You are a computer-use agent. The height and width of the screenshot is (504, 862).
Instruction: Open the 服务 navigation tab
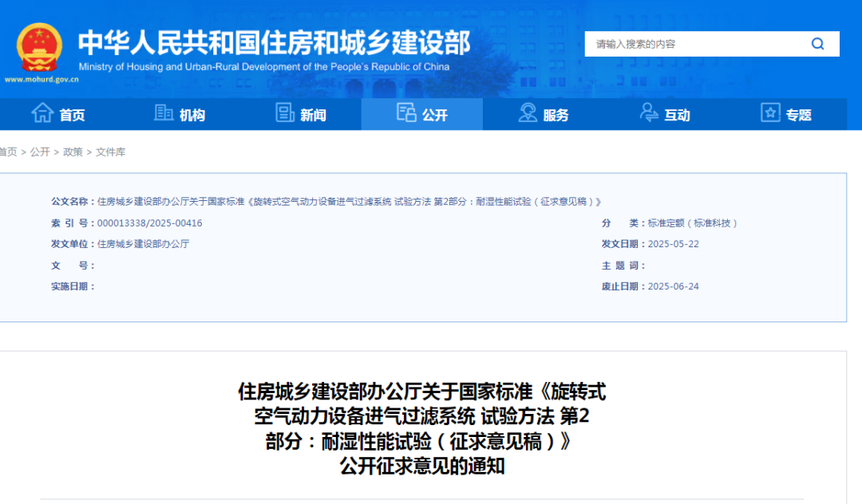(x=544, y=114)
